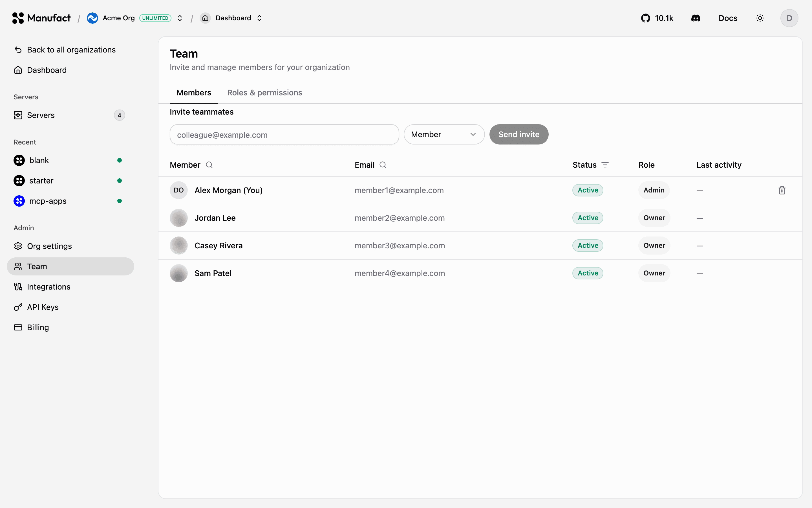This screenshot has width=812, height=508.
Task: Open the Member role dropdown
Action: pos(444,134)
